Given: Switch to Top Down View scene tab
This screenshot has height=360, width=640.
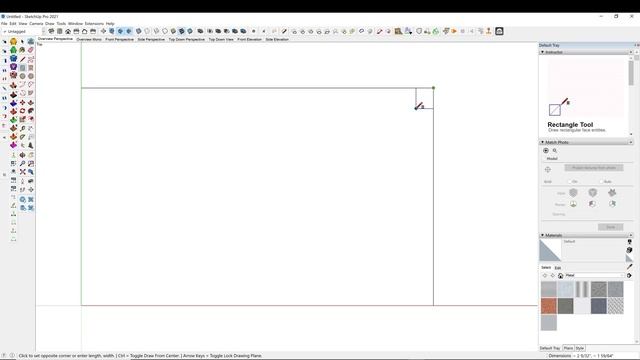Looking at the screenshot, I should coord(221,40).
